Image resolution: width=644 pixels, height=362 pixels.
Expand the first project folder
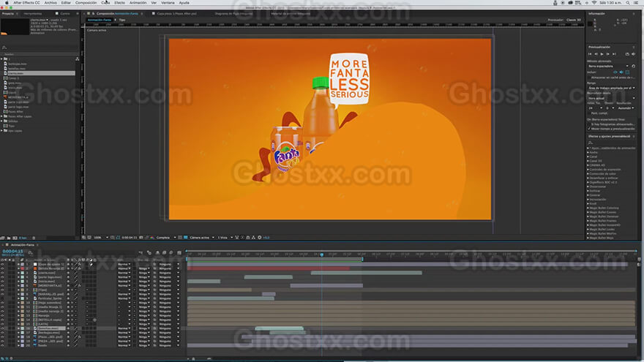(x=1, y=59)
